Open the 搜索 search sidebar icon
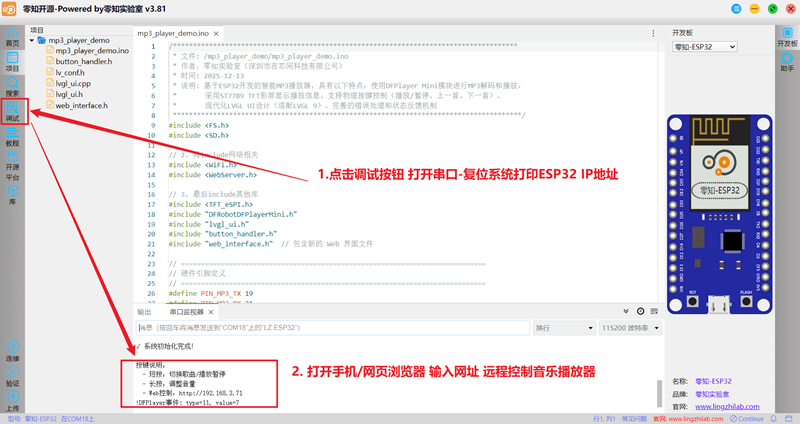The width and height of the screenshot is (800, 424). [12, 87]
